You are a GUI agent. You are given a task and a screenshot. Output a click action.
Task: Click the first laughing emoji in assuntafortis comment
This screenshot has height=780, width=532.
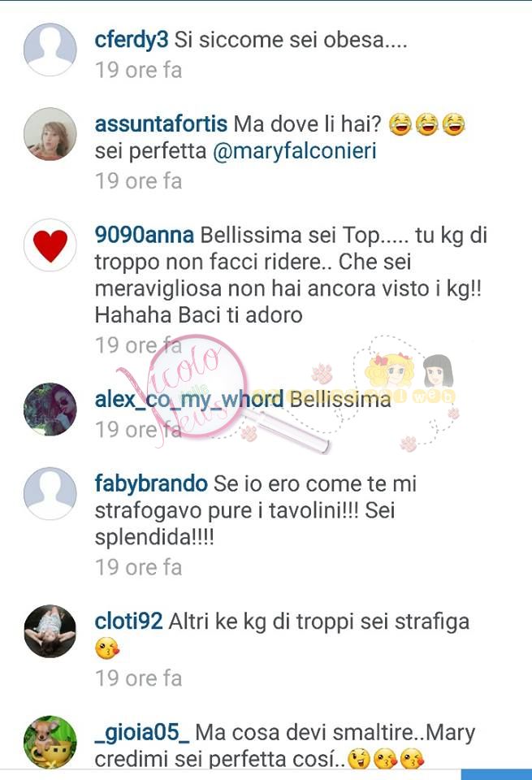(x=400, y=124)
